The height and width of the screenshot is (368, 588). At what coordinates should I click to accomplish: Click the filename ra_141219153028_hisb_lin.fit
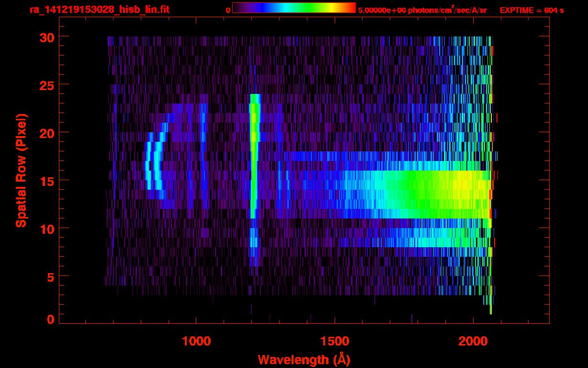click(99, 10)
